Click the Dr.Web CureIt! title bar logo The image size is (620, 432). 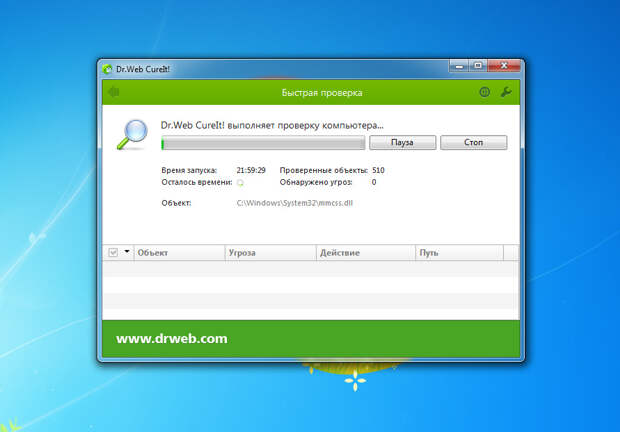[x=107, y=69]
